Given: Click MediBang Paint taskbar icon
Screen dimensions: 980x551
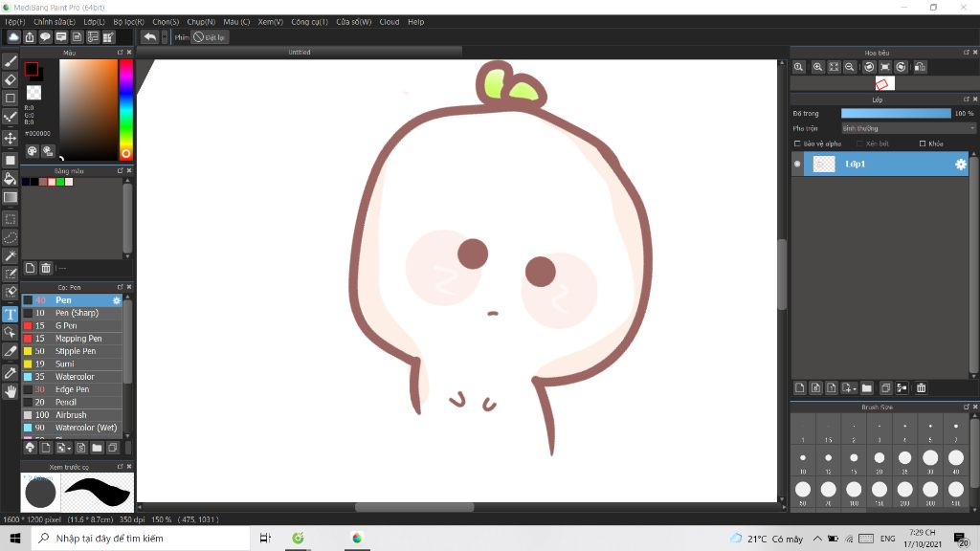Looking at the screenshot, I should click(357, 539).
